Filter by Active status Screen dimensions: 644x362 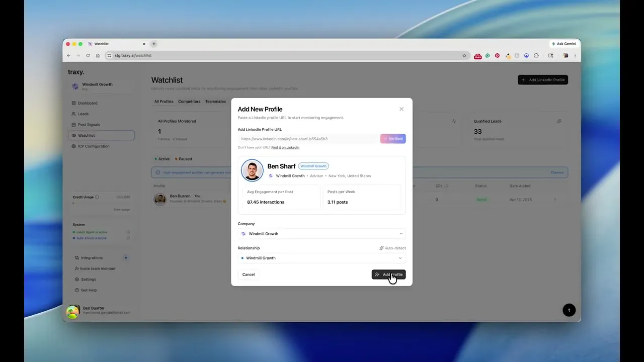point(162,159)
